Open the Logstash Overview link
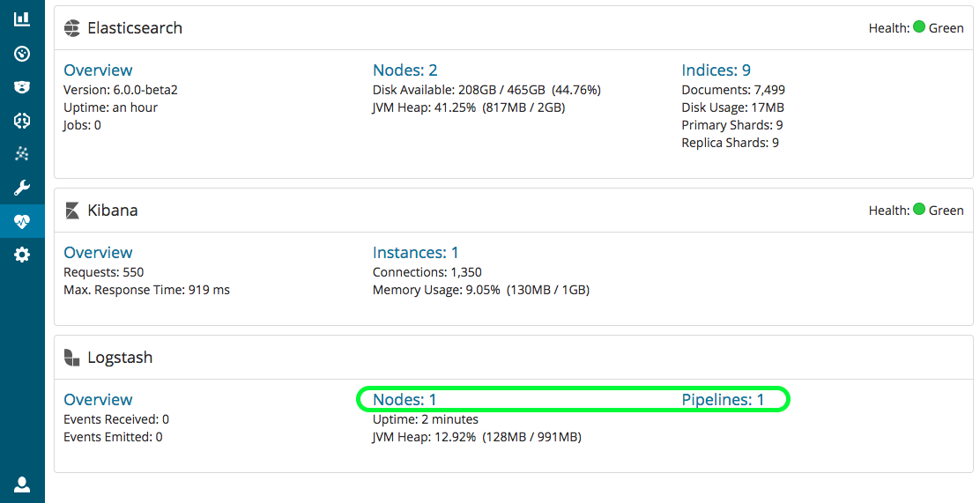This screenshot has height=503, width=980. 98,400
